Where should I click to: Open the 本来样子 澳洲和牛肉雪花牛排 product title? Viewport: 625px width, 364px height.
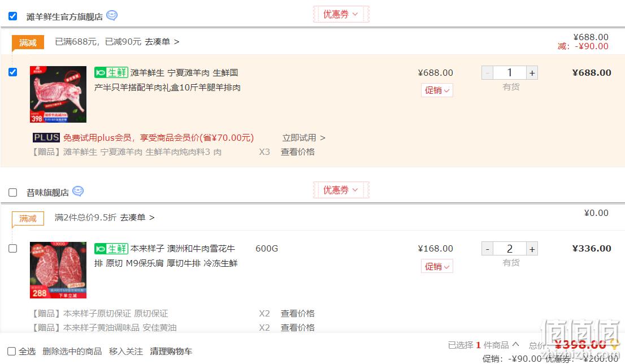click(x=166, y=255)
